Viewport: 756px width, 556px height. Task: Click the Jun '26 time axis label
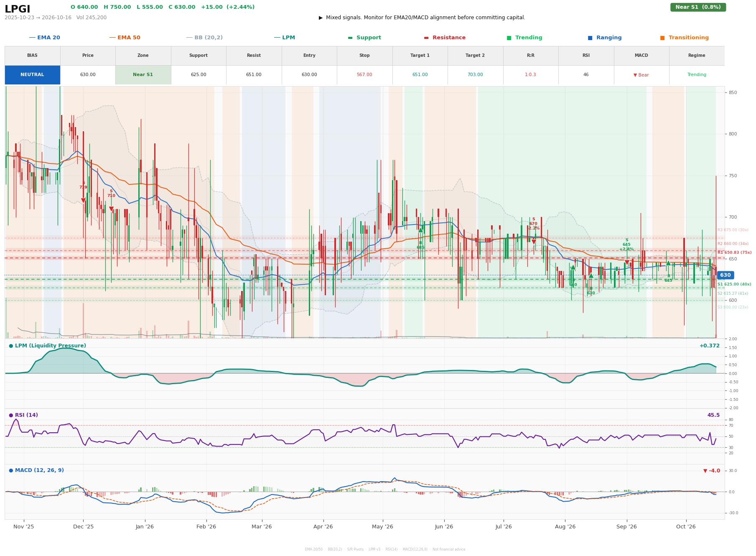tap(444, 527)
